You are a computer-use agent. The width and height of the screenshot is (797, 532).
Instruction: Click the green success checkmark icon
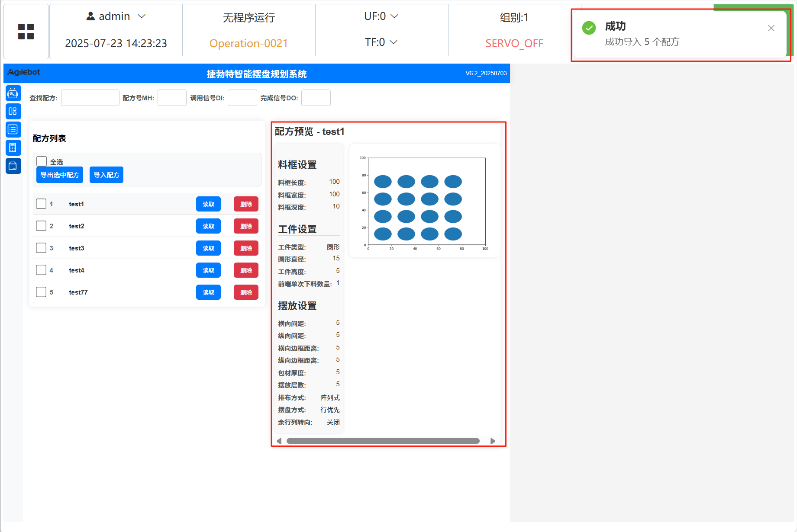pos(589,28)
